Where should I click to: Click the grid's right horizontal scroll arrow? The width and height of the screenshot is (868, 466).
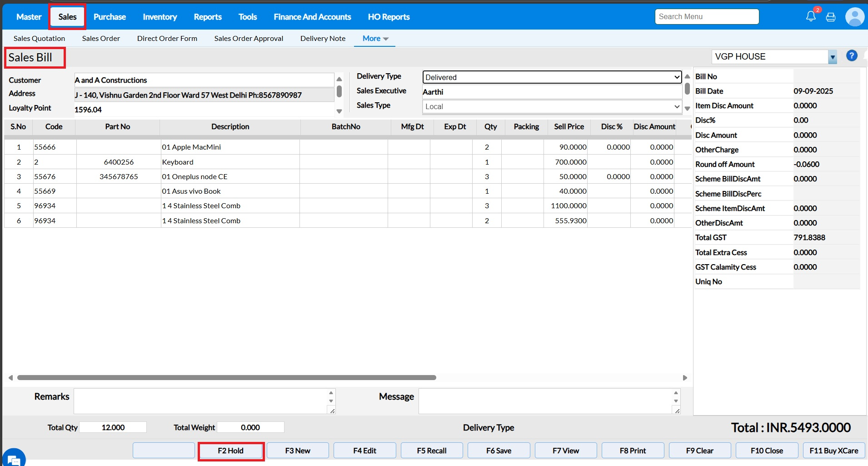[685, 378]
